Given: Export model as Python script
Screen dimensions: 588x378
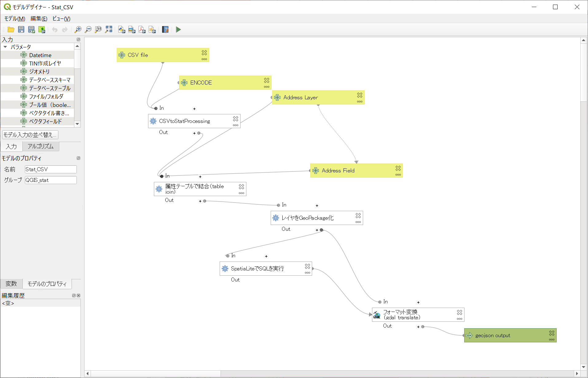Looking at the screenshot, I should (122, 30).
